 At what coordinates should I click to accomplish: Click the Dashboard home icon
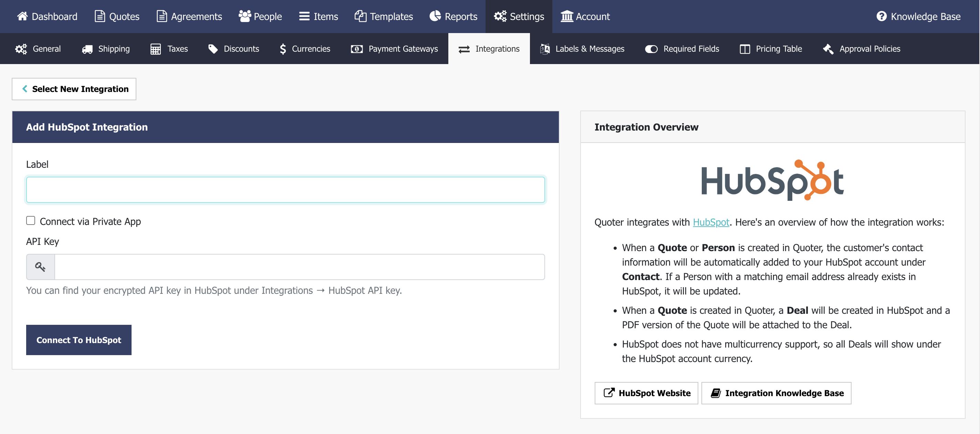click(x=22, y=17)
